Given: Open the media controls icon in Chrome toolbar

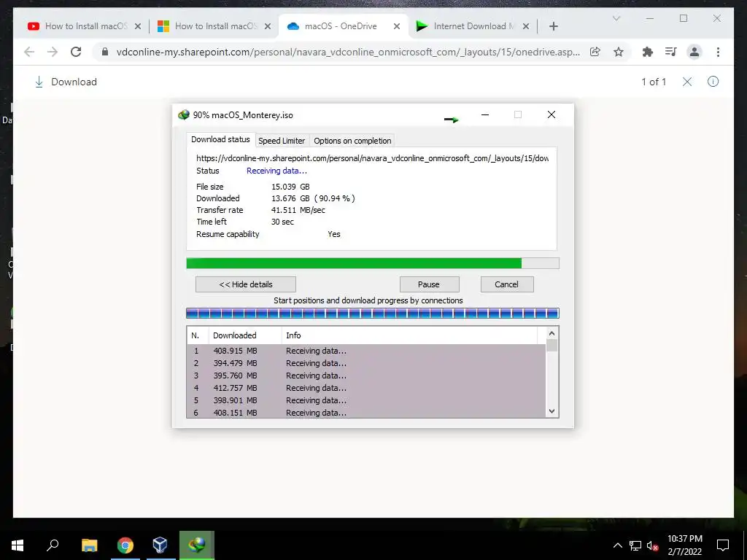Looking at the screenshot, I should (x=671, y=52).
